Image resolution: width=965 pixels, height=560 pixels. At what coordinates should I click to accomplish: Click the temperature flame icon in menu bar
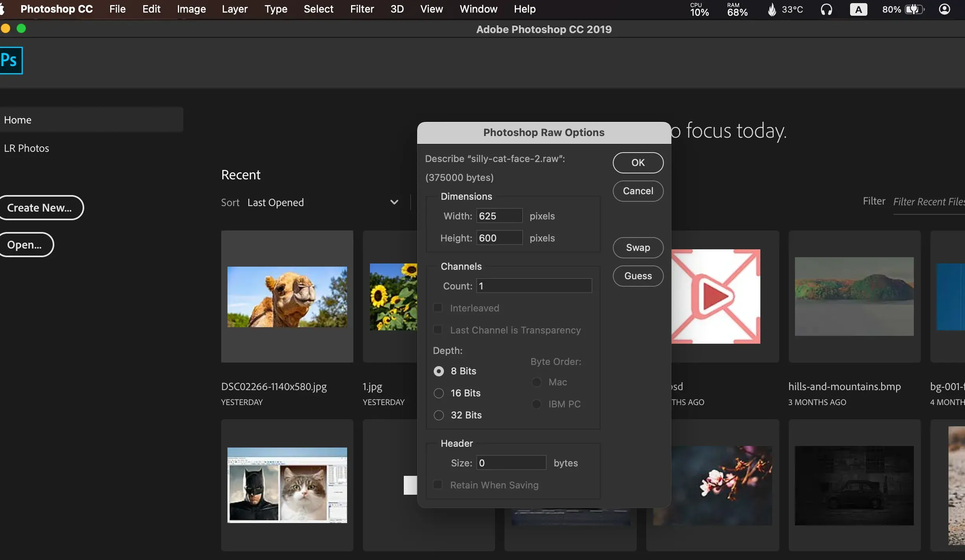click(x=772, y=9)
